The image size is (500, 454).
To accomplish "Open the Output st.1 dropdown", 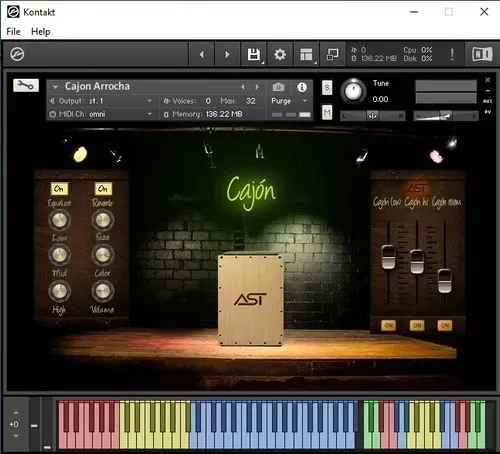I will [x=101, y=101].
